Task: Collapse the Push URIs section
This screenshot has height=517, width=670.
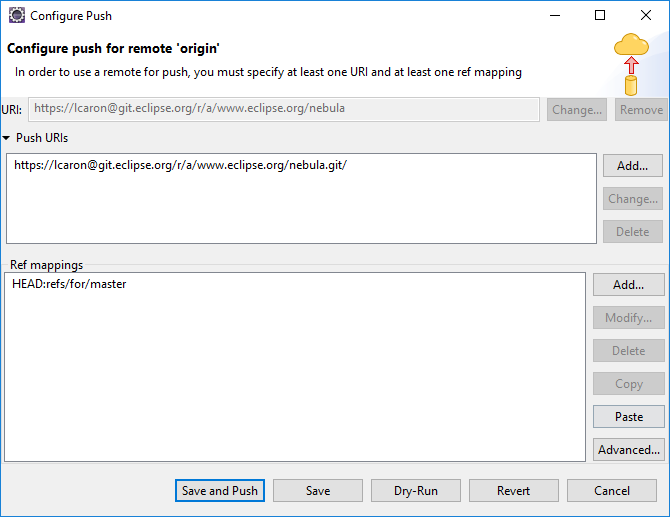Action: (x=8, y=138)
